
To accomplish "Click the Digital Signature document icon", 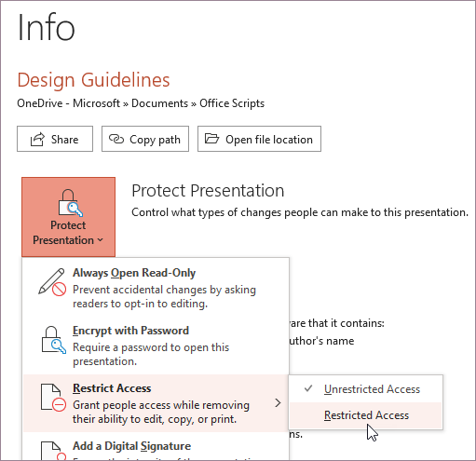I will (53, 451).
